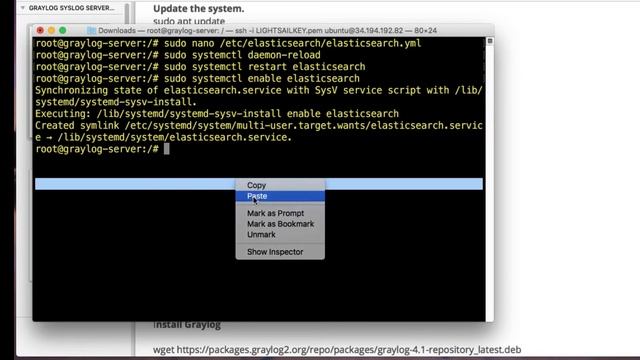
Task: Choose Paste in the context menu
Action: point(280,196)
